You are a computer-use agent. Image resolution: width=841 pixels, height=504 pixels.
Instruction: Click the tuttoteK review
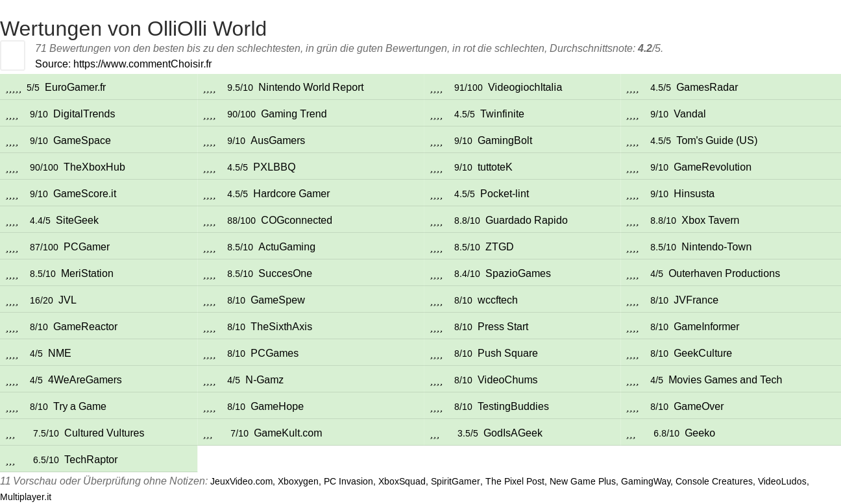point(494,167)
